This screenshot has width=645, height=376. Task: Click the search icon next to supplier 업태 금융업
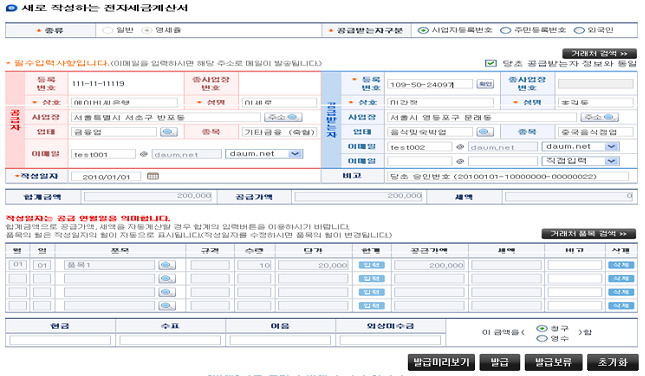coord(169,132)
